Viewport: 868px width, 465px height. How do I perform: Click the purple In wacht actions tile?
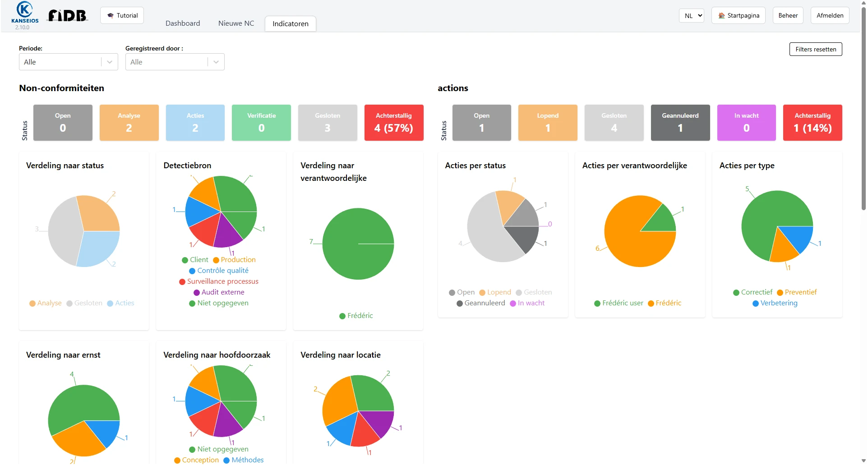746,123
